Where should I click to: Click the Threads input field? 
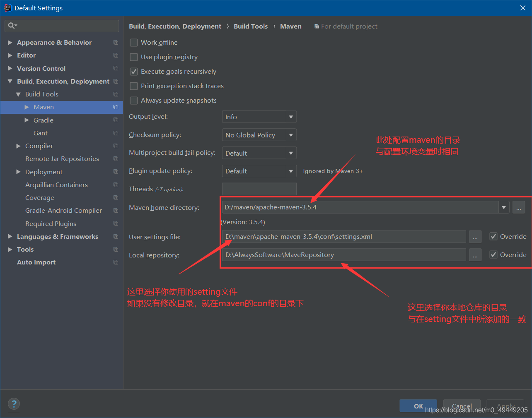[x=259, y=189]
